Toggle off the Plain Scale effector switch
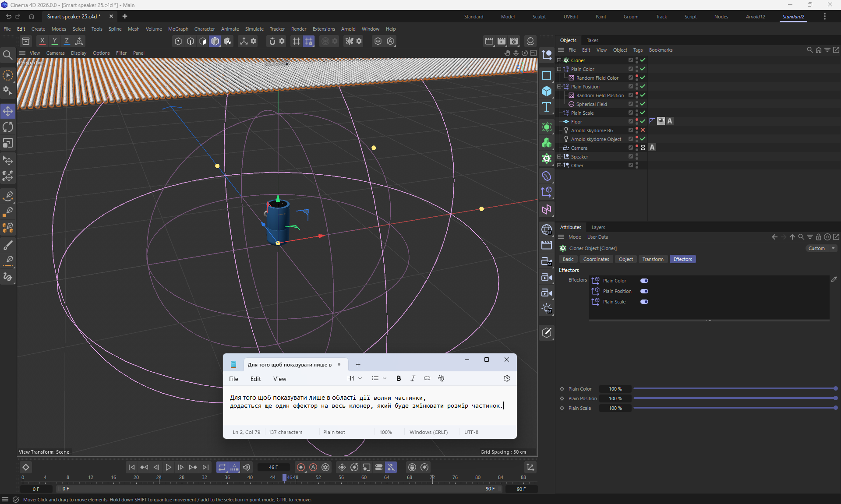The height and width of the screenshot is (504, 841). 644,302
